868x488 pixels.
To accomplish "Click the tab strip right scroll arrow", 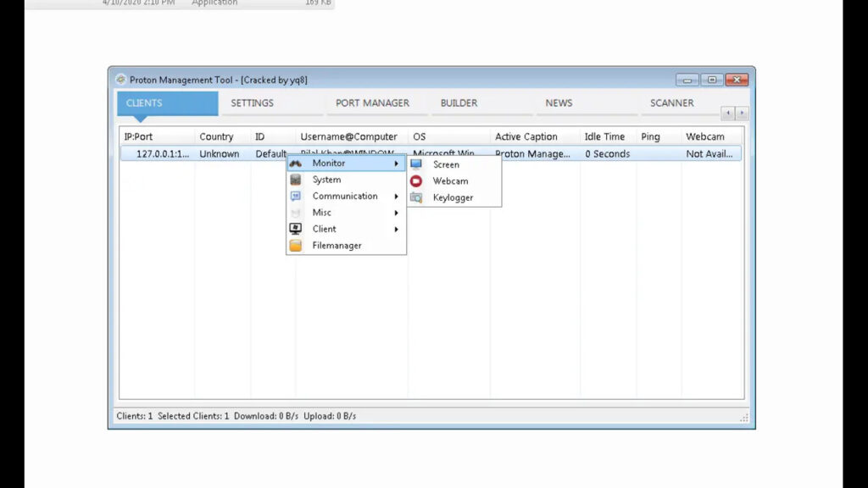I will click(742, 113).
